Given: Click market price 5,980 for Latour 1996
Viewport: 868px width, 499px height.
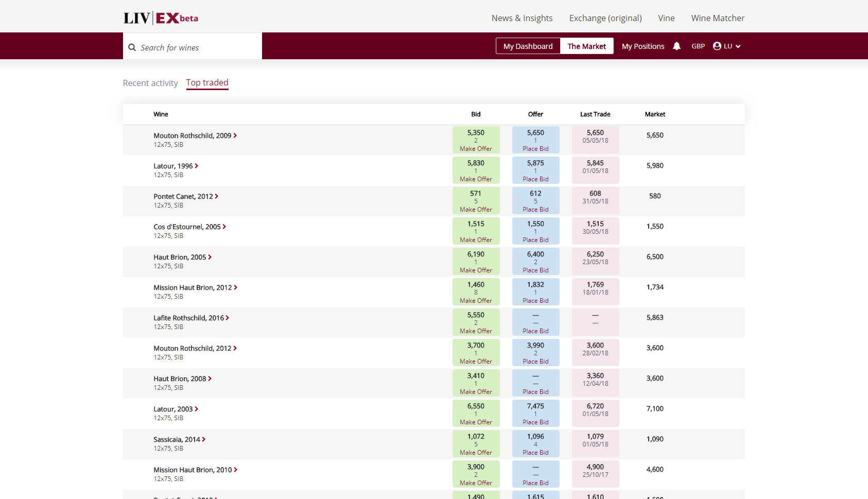Looking at the screenshot, I should click(655, 166).
